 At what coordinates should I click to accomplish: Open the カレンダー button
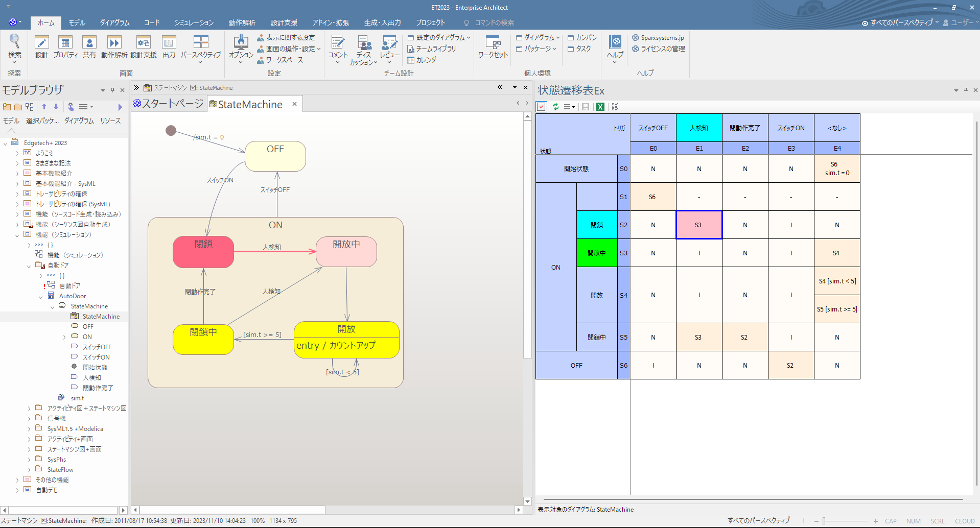point(424,60)
